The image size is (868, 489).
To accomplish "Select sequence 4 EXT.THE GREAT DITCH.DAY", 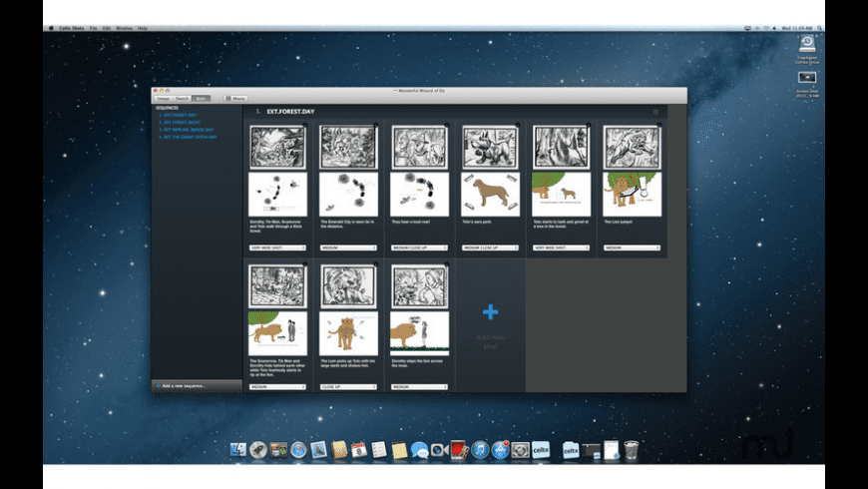I will point(188,137).
